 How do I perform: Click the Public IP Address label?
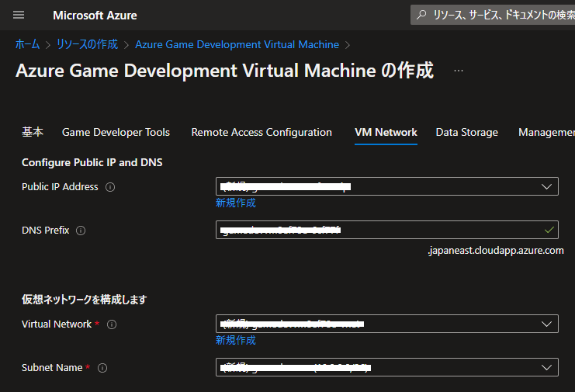[x=60, y=186]
